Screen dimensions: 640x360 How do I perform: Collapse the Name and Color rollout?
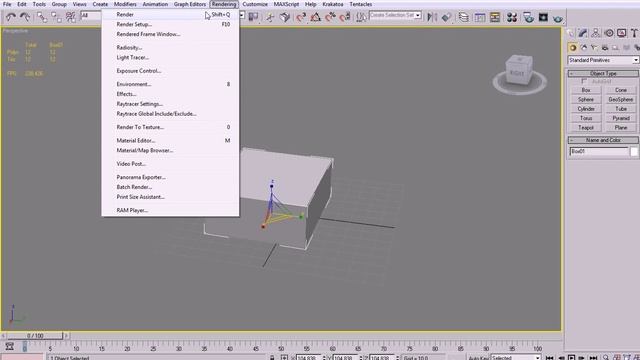[x=603, y=140]
